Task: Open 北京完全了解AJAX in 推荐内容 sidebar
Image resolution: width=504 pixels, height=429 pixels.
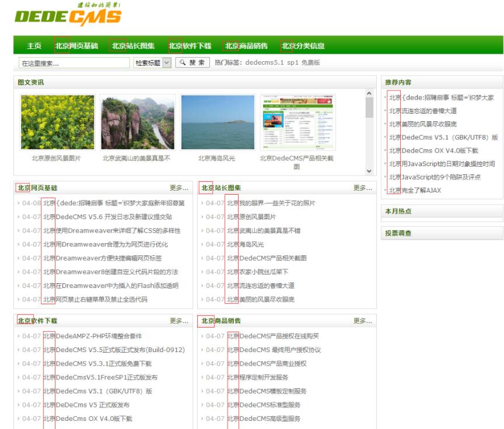Action: tap(415, 190)
